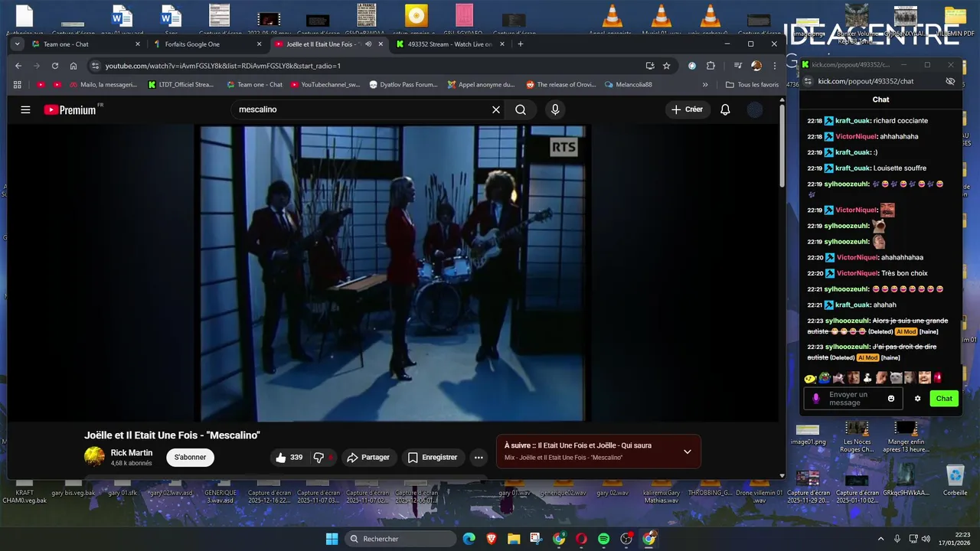Open Tous les favoris folder

click(753, 85)
